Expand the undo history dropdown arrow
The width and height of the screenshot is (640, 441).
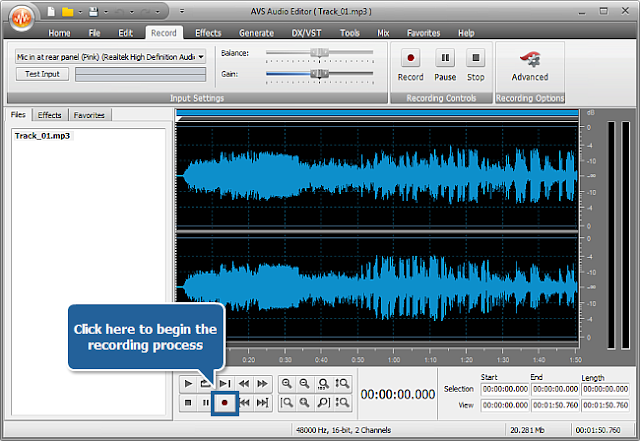(x=131, y=12)
